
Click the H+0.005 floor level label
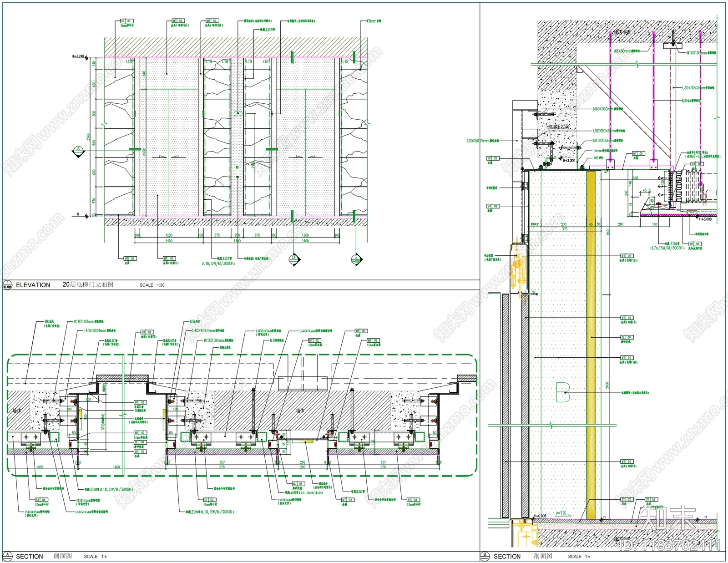pos(540,516)
